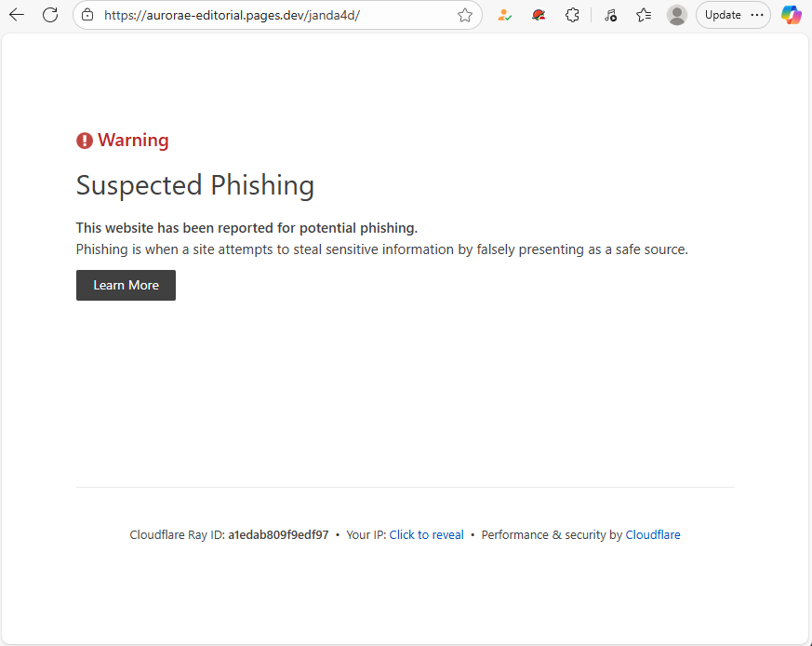Click the Suspected Phishing heading
The height and width of the screenshot is (646, 812).
click(195, 185)
